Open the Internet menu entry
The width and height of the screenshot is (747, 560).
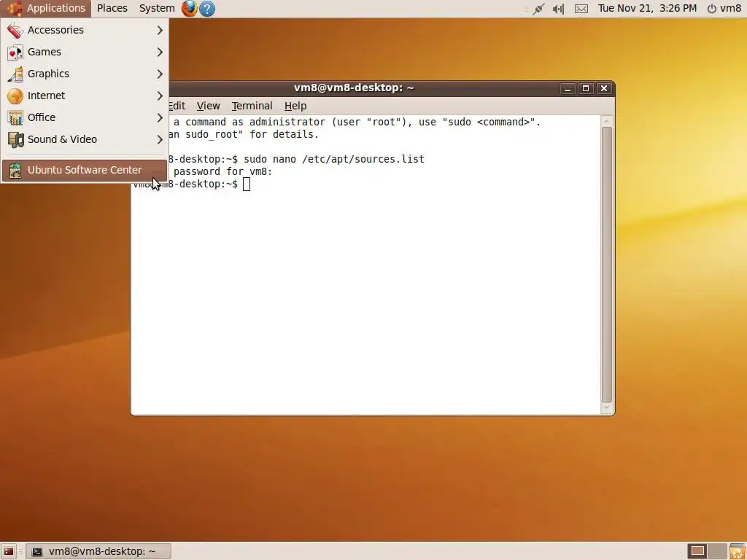(x=85, y=96)
